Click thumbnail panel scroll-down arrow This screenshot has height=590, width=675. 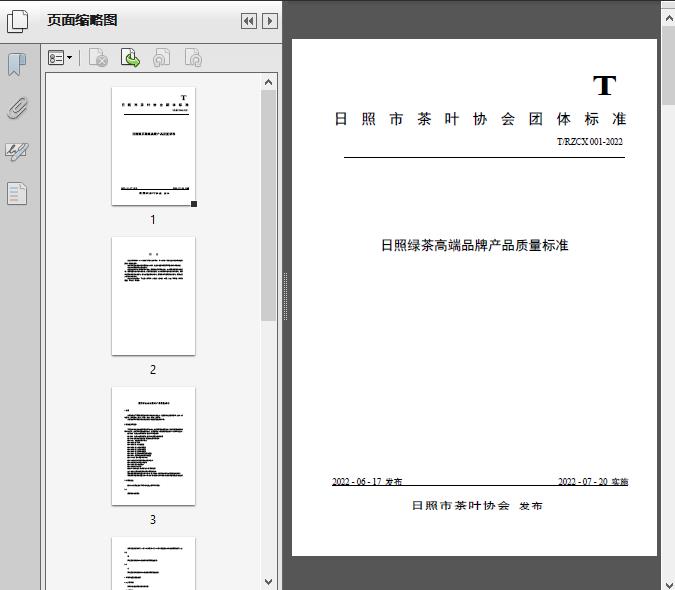(269, 582)
